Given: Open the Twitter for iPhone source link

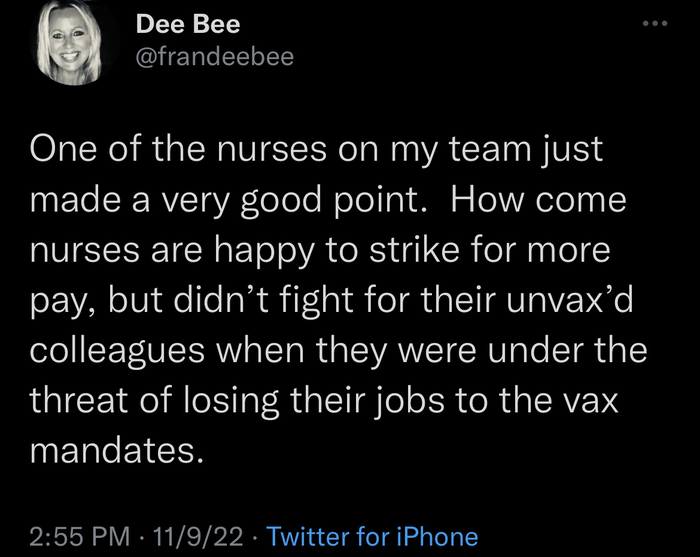Looking at the screenshot, I should (x=372, y=537).
